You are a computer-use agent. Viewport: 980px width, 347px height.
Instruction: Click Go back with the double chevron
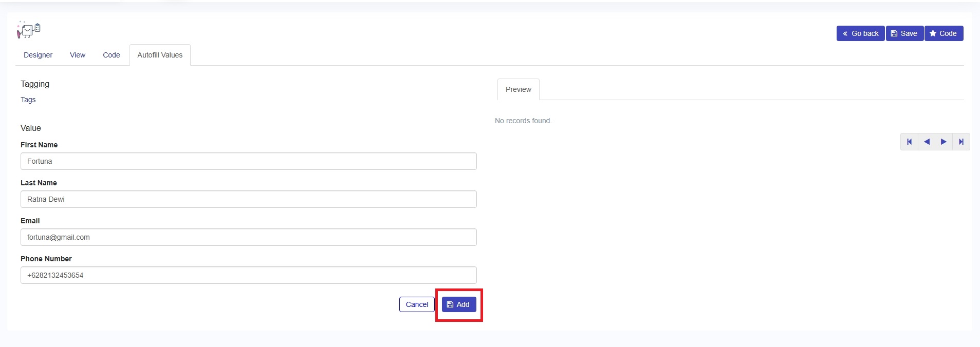pyautogui.click(x=860, y=33)
